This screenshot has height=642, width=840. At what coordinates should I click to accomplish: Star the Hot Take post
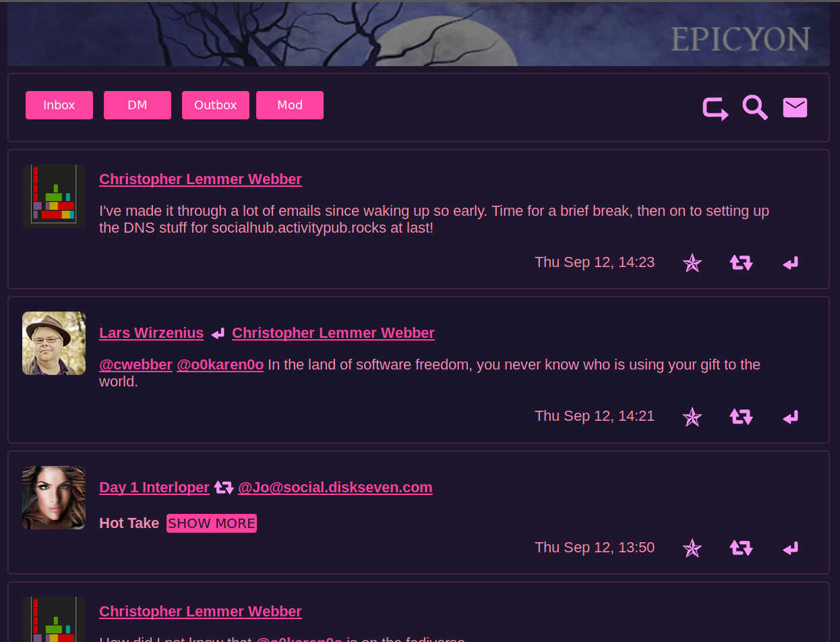click(692, 548)
